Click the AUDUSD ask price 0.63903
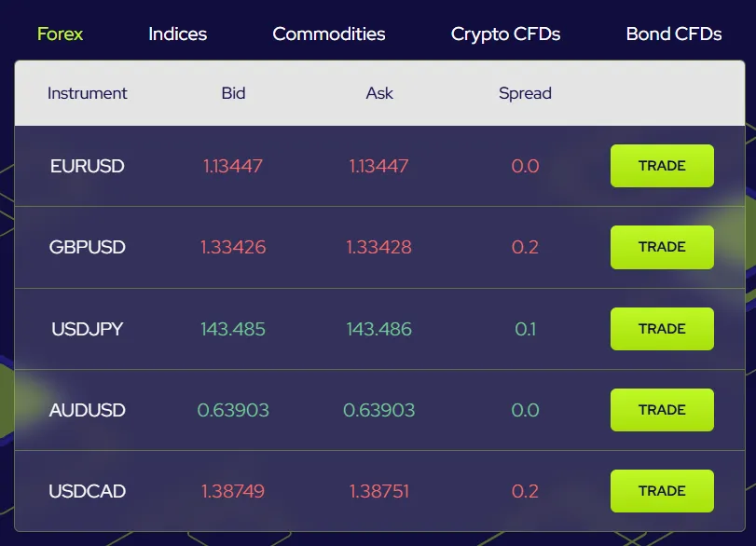 379,411
